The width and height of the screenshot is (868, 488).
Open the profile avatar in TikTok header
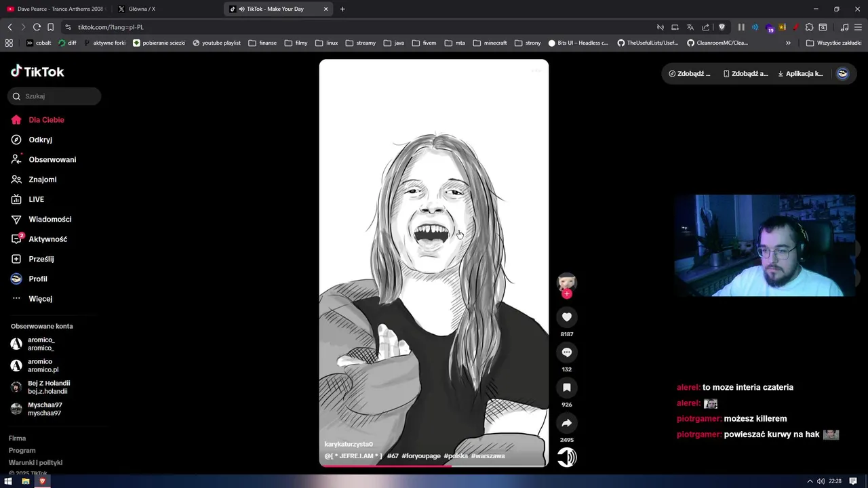click(x=842, y=74)
